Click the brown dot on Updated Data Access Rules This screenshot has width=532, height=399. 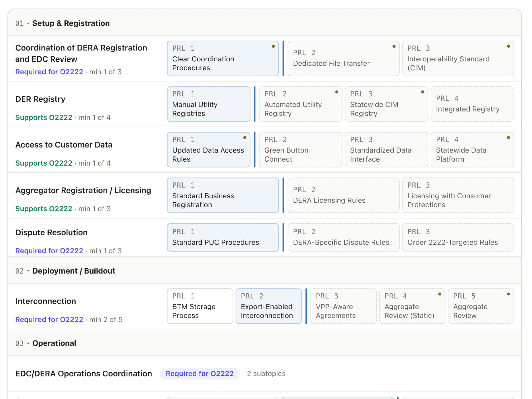(244, 138)
